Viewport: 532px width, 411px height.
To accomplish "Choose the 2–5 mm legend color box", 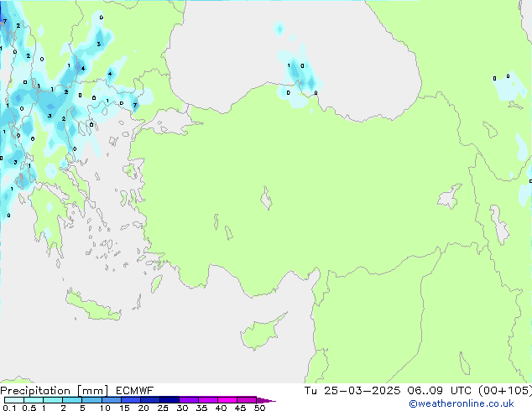I will [x=72, y=400].
